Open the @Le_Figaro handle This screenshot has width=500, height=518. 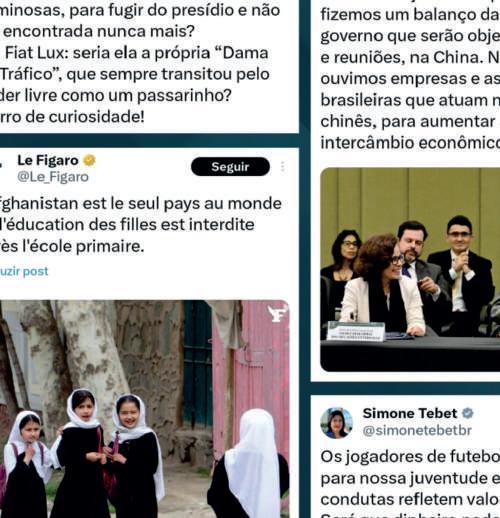click(x=53, y=177)
